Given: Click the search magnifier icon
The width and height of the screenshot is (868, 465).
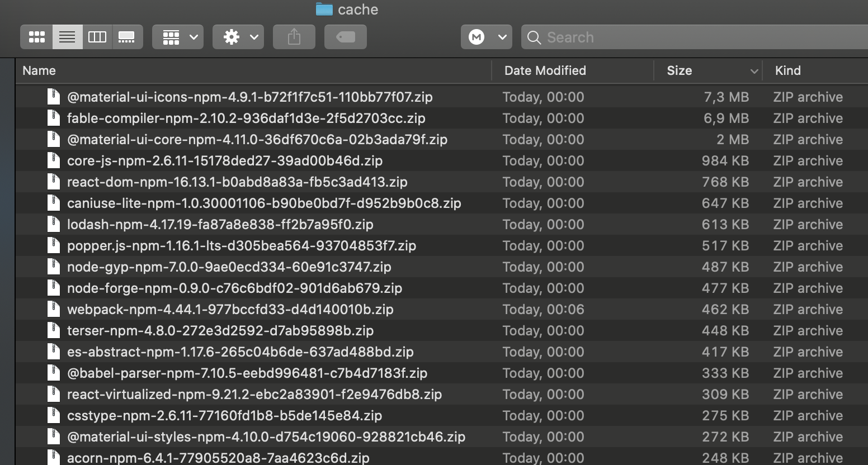Looking at the screenshot, I should tap(534, 37).
